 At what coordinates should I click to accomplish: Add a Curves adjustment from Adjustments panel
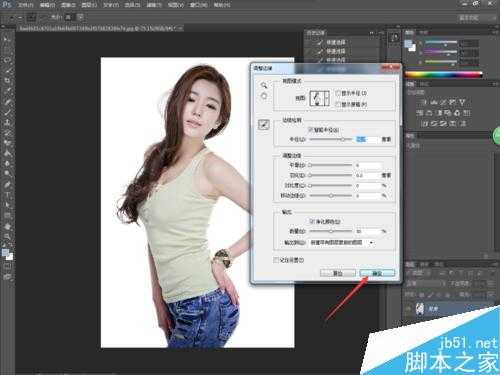[443, 102]
